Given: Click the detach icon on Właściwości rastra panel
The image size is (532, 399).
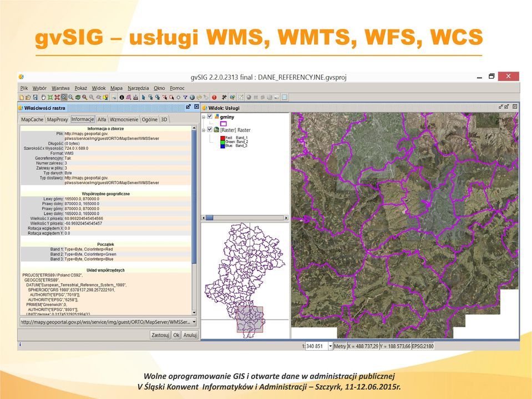Looking at the screenshot, I should (188, 107).
